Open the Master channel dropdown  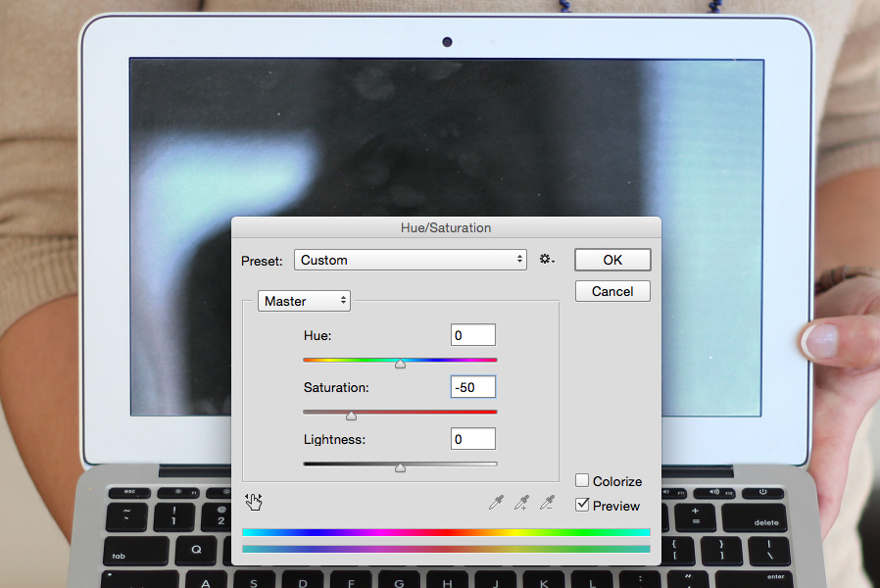(304, 301)
